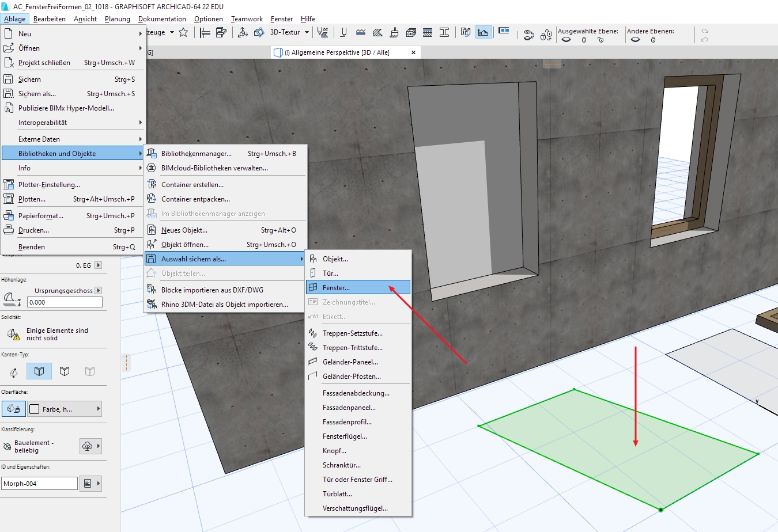Click the roof tool icon in toolbar
Viewport: 778px width, 532px height.
377,32
